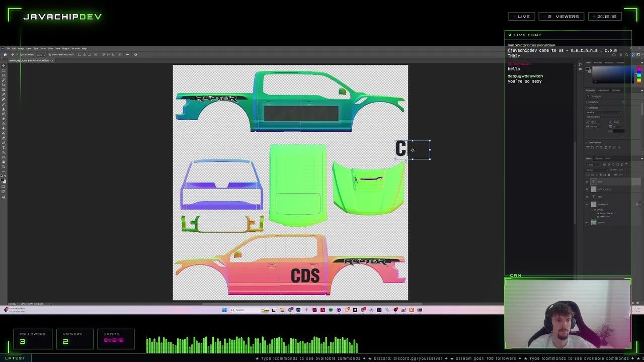Click inside the color picker field
This screenshot has height=362, width=644.
[x=613, y=75]
